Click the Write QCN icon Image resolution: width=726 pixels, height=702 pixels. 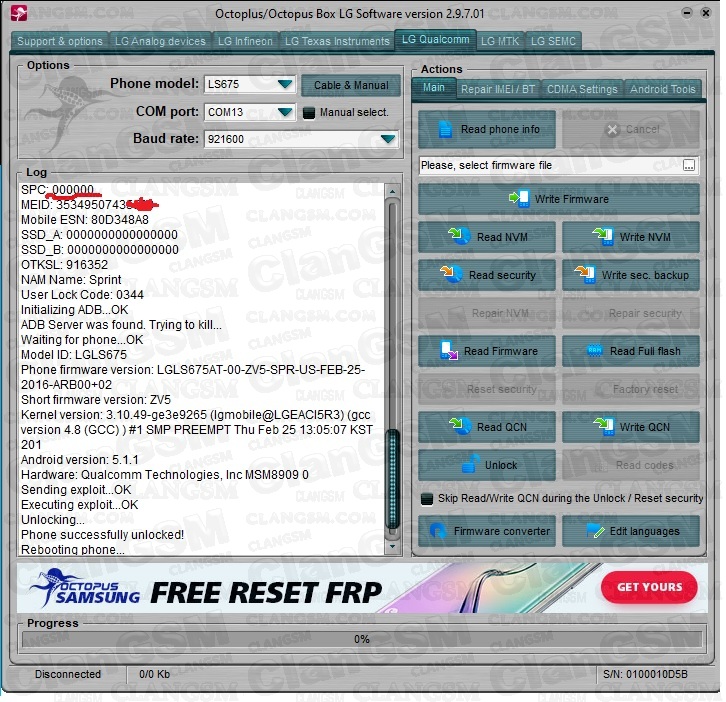(x=603, y=426)
